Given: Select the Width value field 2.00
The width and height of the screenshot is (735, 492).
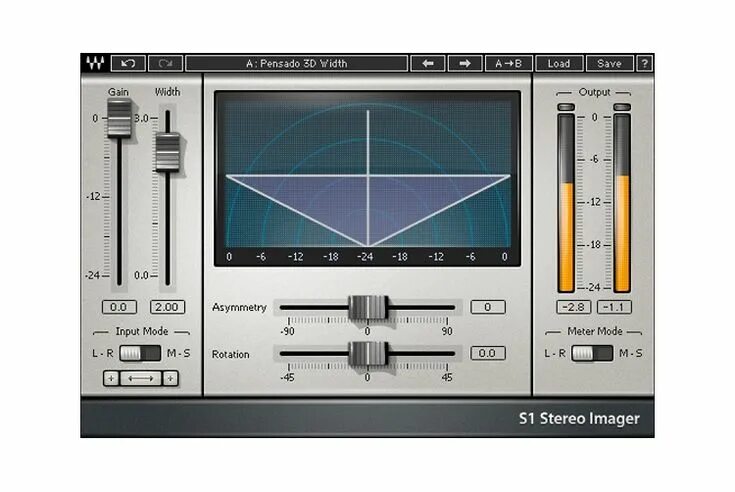Looking at the screenshot, I should point(167,307).
